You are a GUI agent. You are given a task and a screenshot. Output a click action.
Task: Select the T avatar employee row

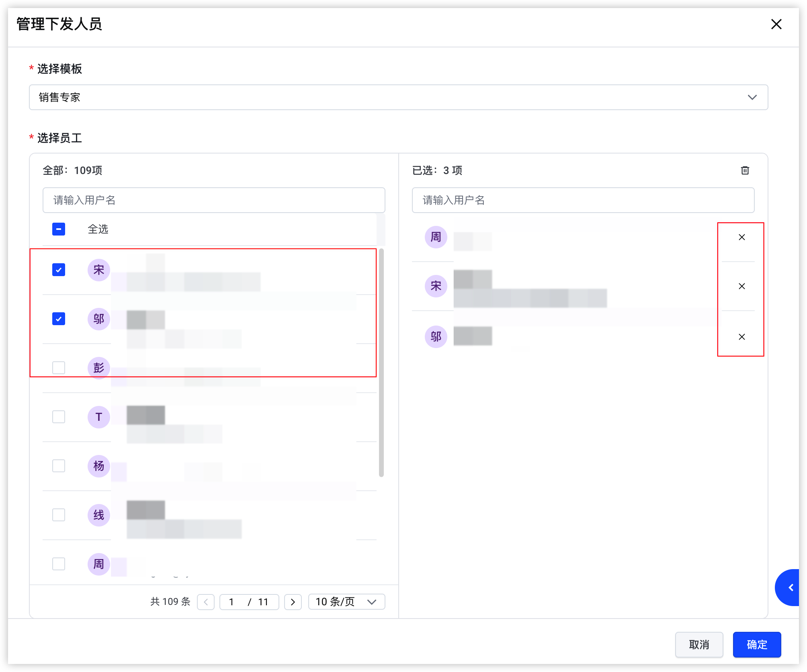click(x=209, y=417)
